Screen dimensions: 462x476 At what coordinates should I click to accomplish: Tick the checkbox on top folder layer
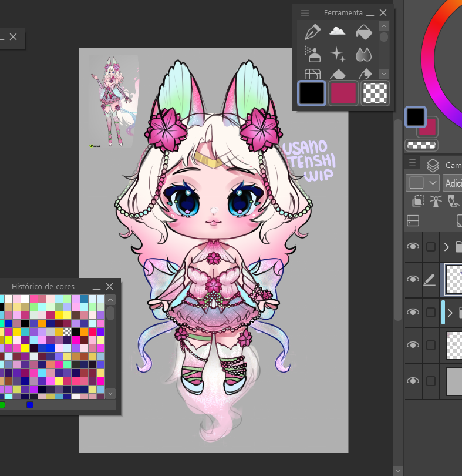[431, 247]
